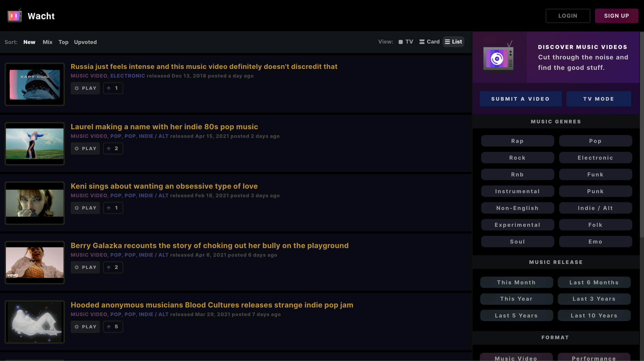This screenshot has width=644, height=361.
Task: Filter releases by Last 3 Years
Action: coord(594,299)
